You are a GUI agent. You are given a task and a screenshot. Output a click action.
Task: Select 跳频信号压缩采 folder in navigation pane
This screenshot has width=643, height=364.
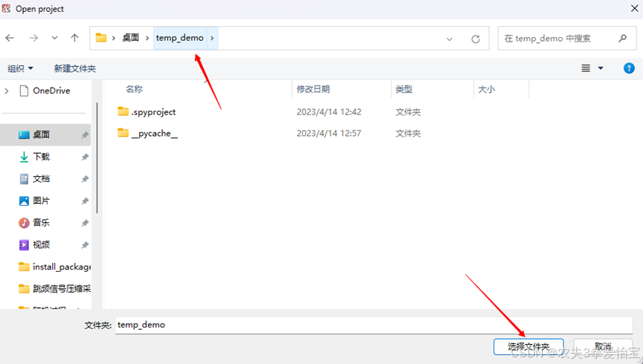click(x=54, y=289)
